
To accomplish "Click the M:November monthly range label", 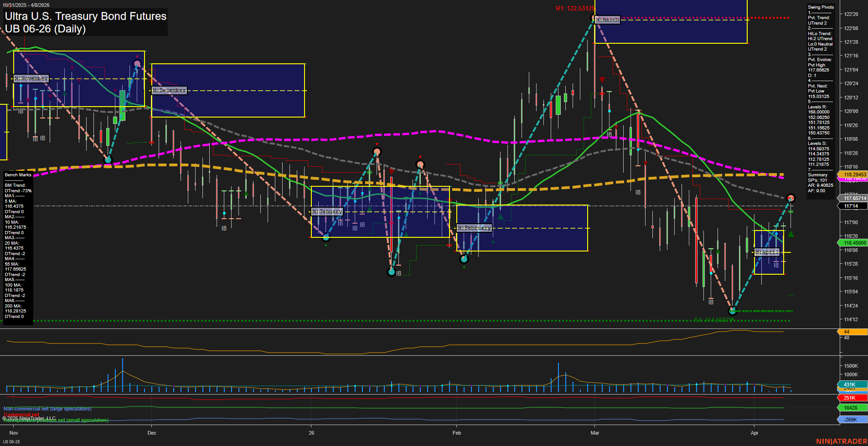I will [31, 78].
